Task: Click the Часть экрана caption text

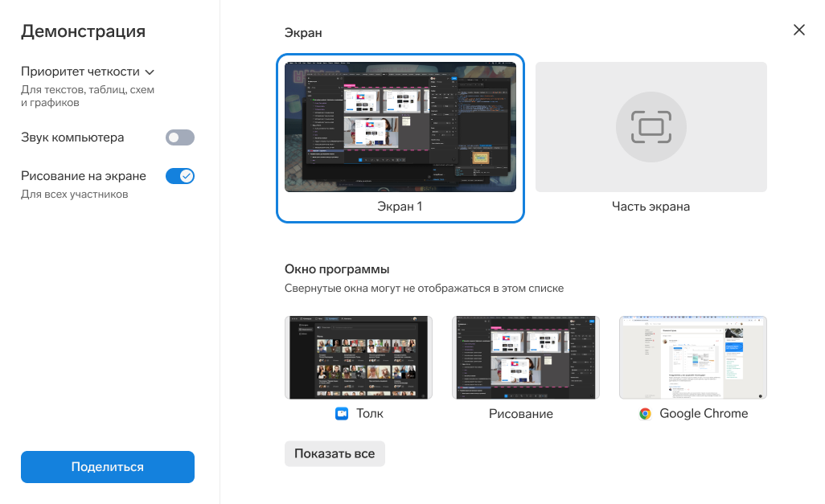Action: coord(651,207)
